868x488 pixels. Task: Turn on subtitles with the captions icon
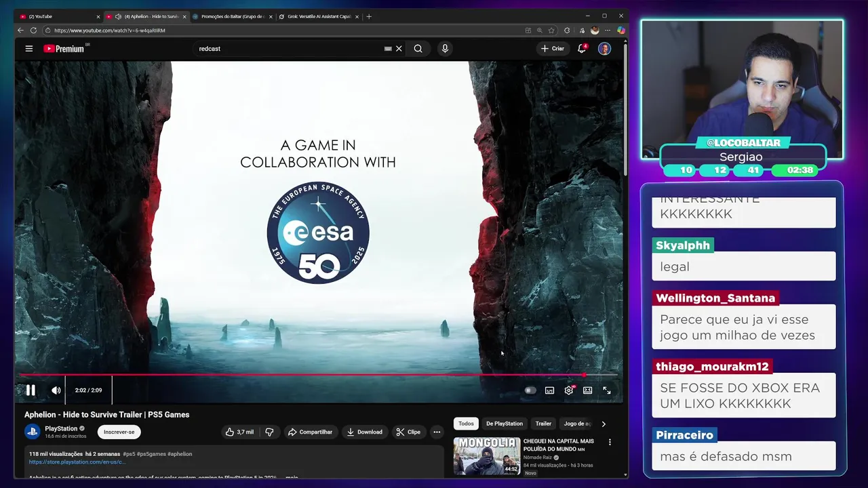click(549, 390)
